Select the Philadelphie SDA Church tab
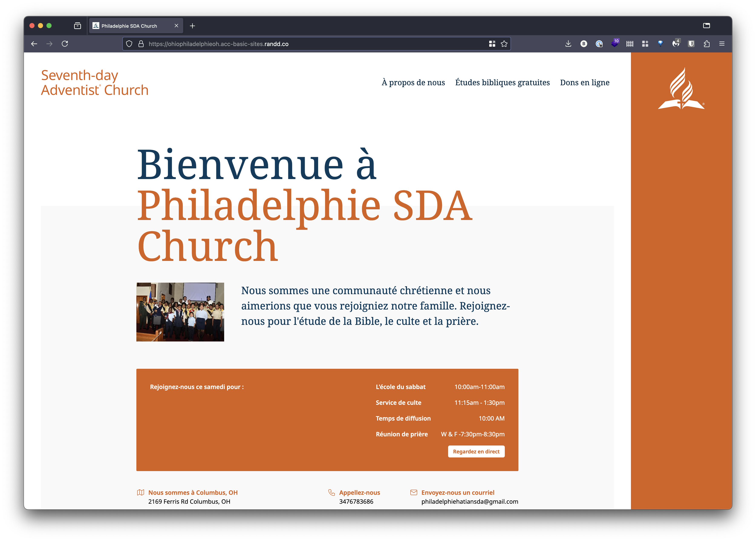 136,26
